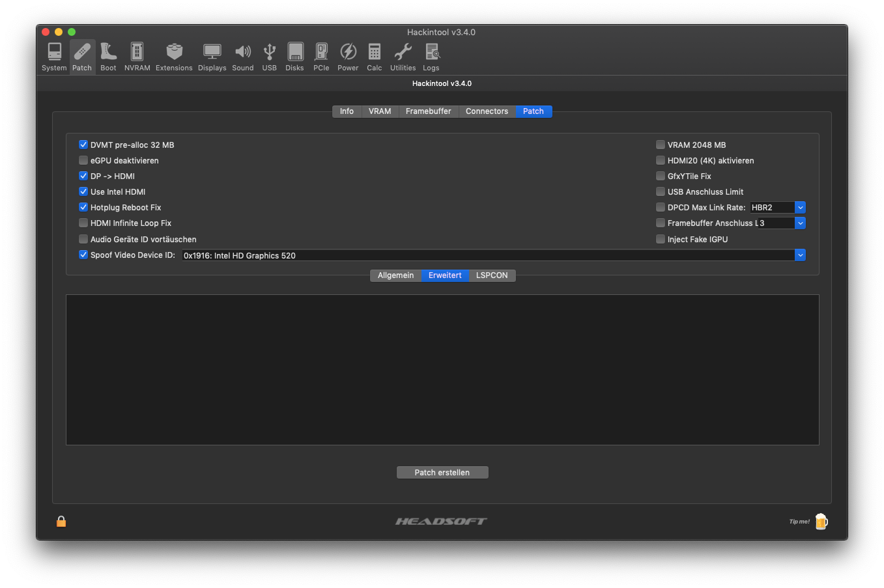
Task: Enable eGPU deaktivieren checkbox
Action: (x=83, y=160)
